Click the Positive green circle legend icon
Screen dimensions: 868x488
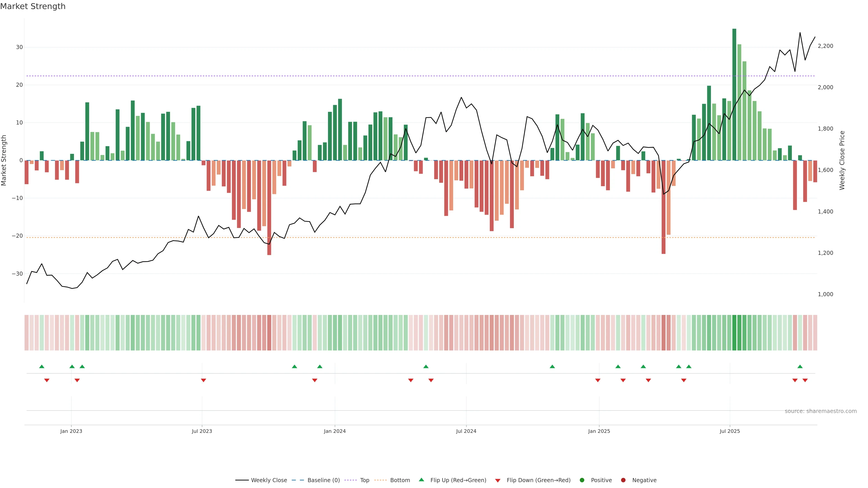(x=582, y=480)
